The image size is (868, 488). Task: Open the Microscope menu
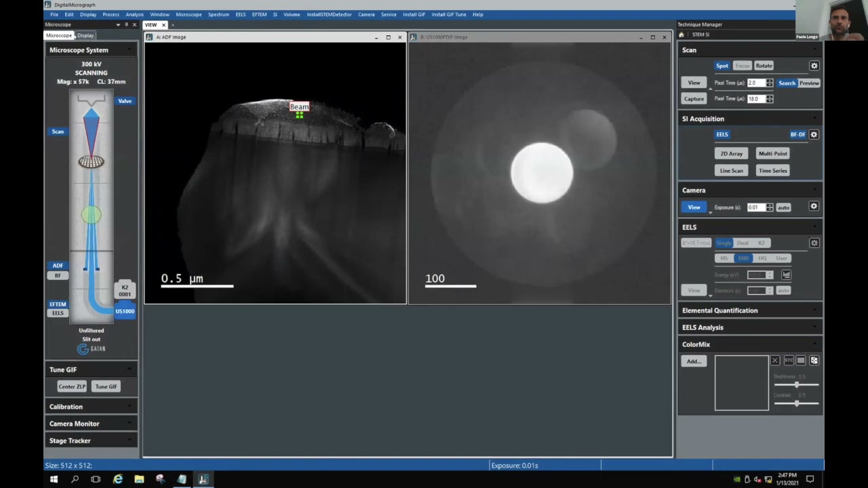(189, 14)
